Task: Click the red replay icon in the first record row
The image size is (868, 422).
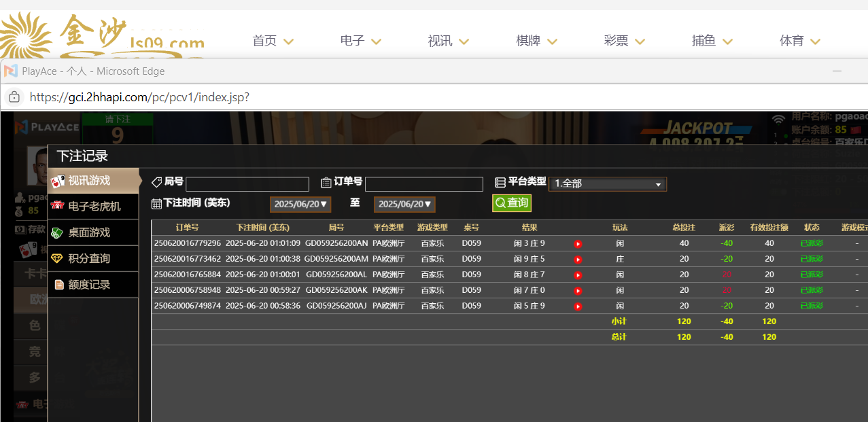Action: tap(578, 244)
